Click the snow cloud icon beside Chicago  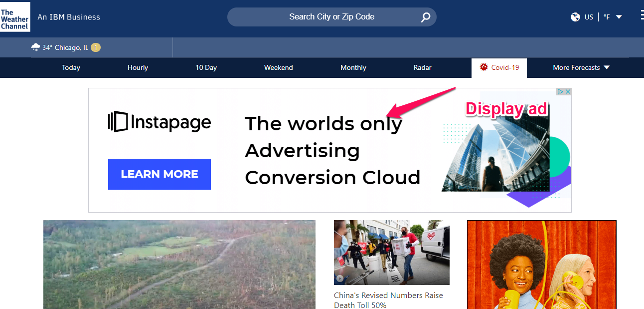point(35,47)
